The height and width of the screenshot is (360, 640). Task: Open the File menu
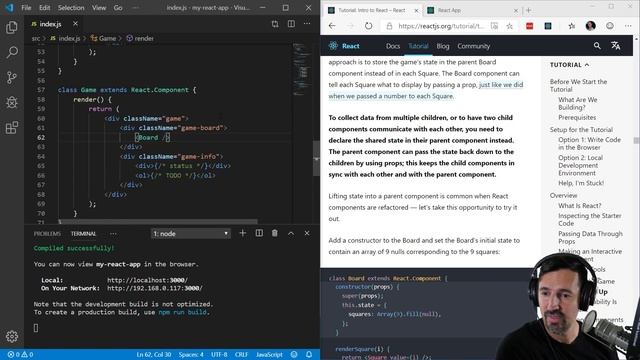[x=26, y=8]
